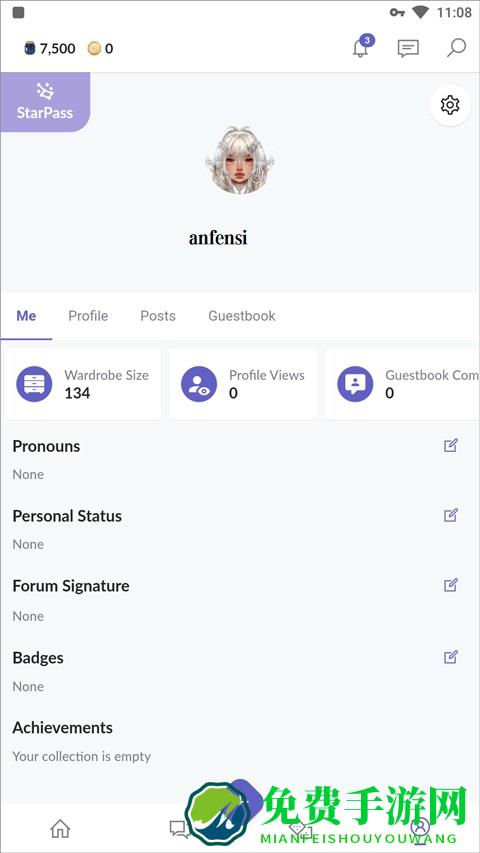The image size is (480, 853).
Task: Tap the 7,500 currency balance
Action: (50, 49)
